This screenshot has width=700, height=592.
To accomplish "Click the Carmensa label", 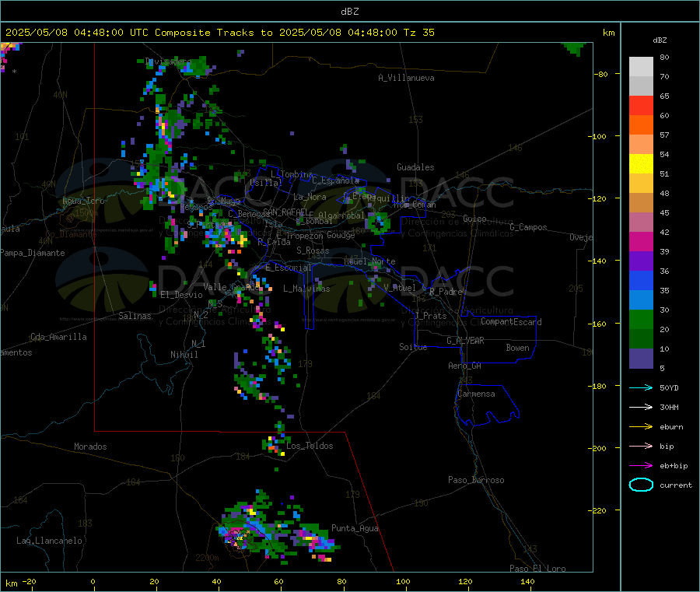I will [476, 394].
